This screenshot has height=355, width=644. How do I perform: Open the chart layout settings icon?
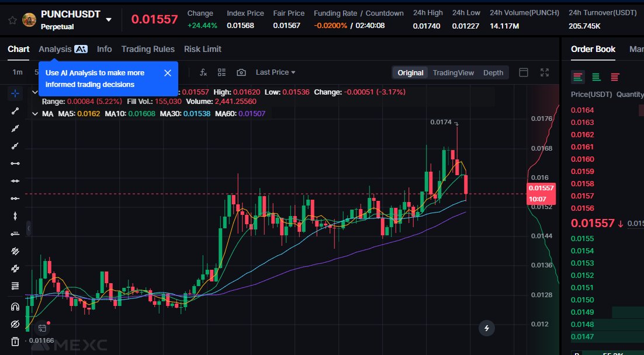click(222, 72)
